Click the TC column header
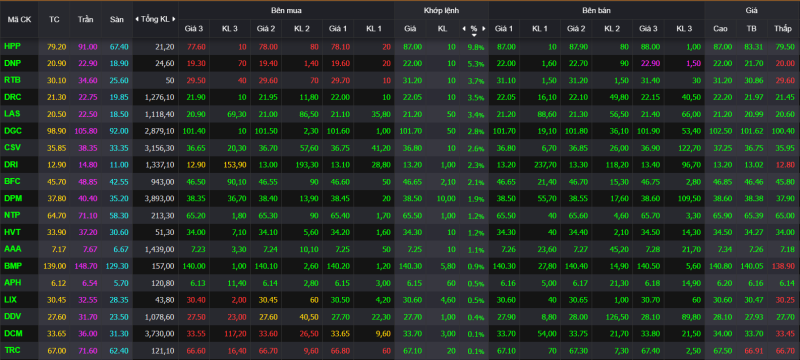The width and height of the screenshot is (800, 360). (x=54, y=19)
